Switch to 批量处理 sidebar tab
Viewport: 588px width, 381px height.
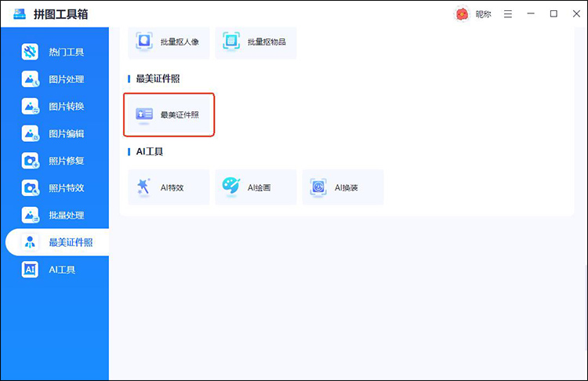[x=55, y=215]
